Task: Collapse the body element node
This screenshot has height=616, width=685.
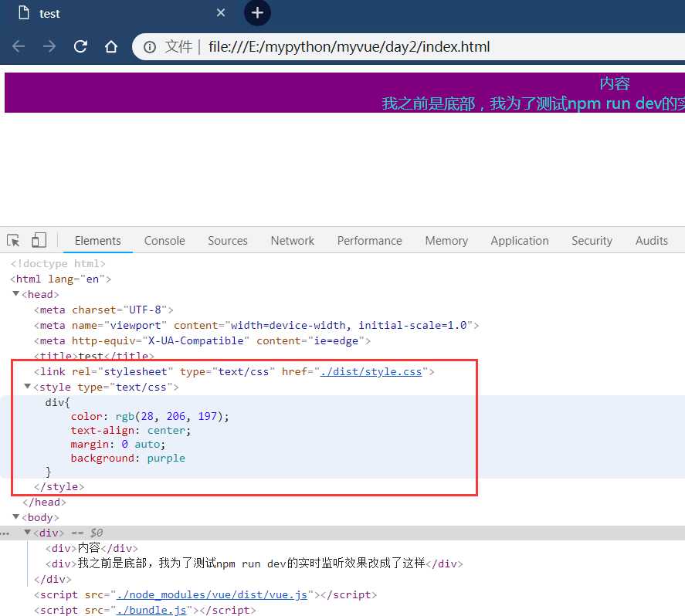Action: 16,517
